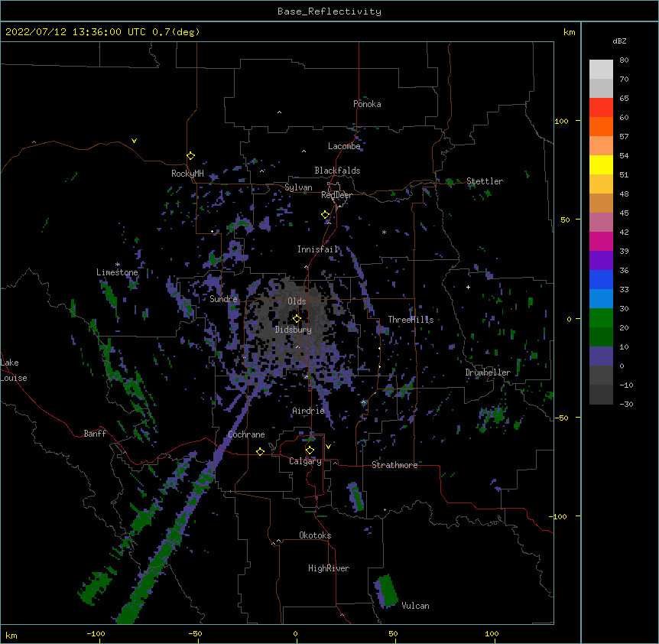Click the km unit label at bottom left
659x644 pixels.
(x=11, y=635)
